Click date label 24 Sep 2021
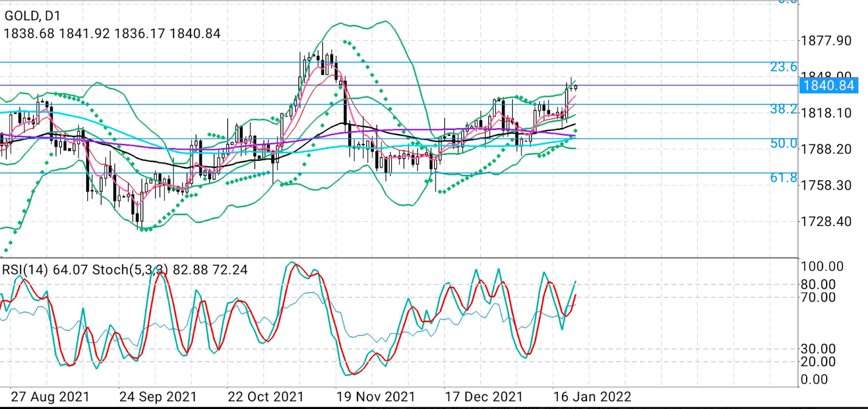 [158, 397]
